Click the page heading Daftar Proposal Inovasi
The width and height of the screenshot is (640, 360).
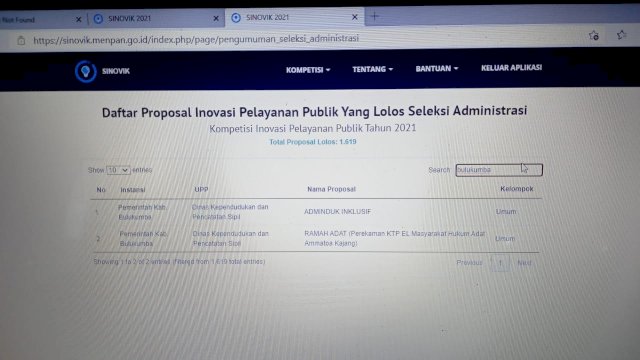[314, 112]
